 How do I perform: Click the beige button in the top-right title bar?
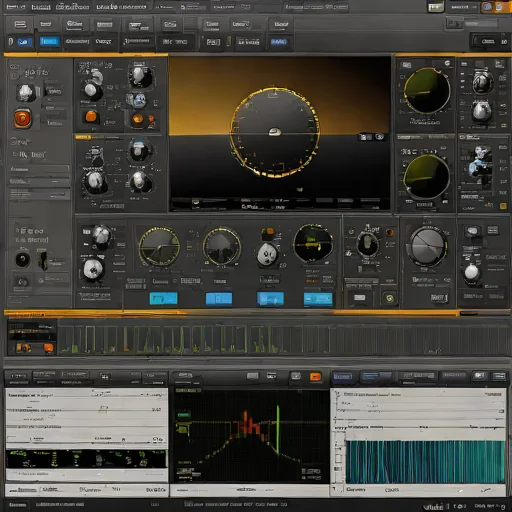(436, 7)
